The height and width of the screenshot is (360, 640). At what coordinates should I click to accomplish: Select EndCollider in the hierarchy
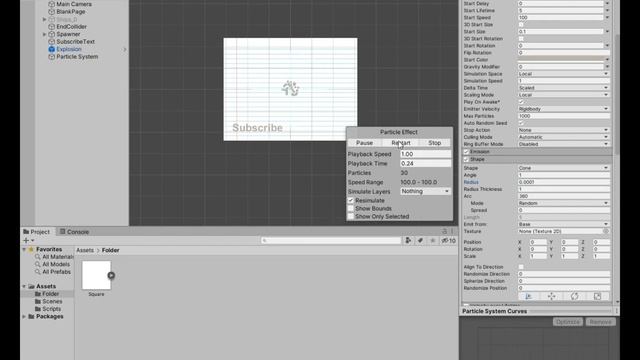tap(71, 27)
